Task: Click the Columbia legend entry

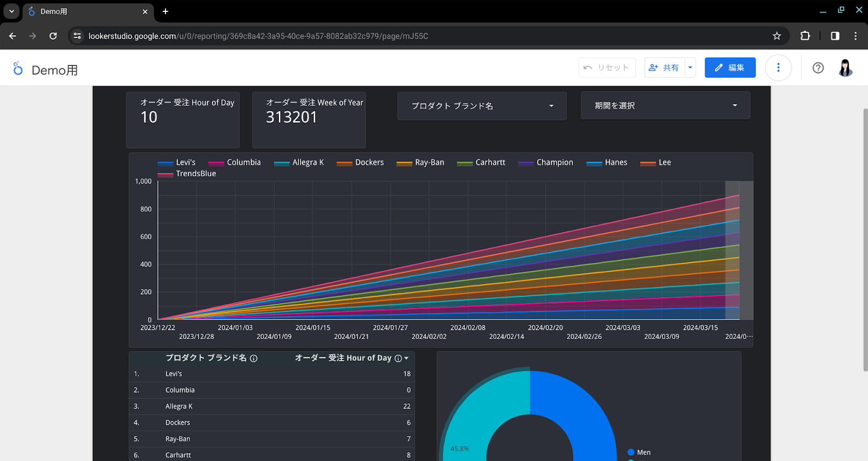Action: (235, 163)
